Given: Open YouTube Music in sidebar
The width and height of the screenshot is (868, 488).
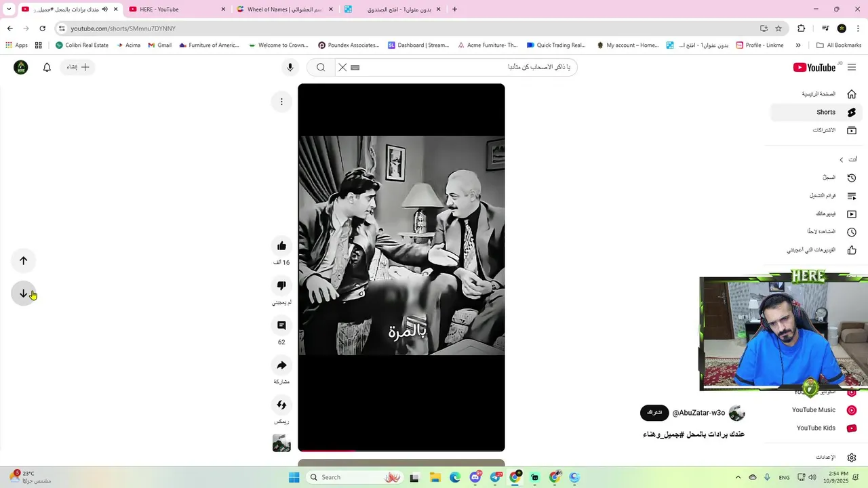Looking at the screenshot, I should pos(816,410).
